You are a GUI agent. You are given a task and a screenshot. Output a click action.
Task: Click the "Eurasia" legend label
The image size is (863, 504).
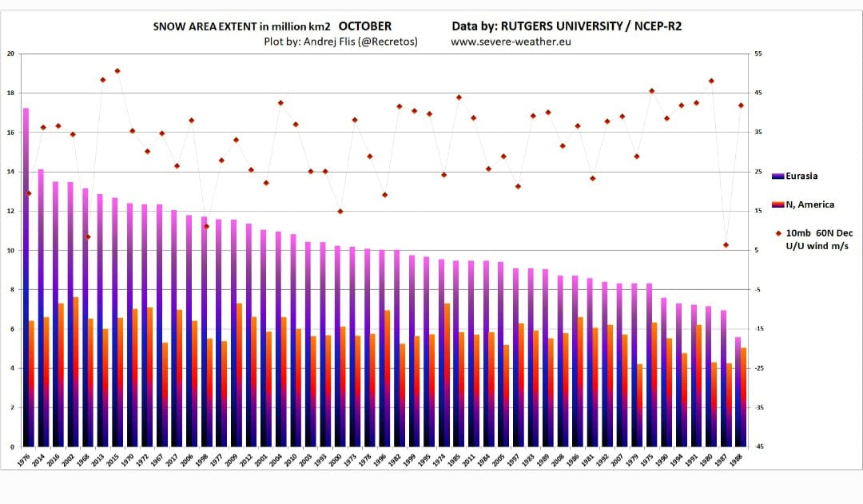click(x=801, y=176)
